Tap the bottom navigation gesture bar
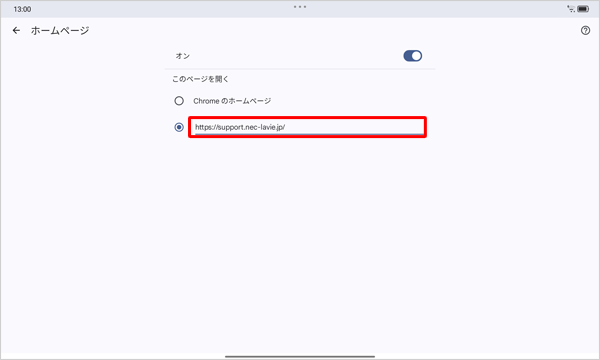Screen dimensions: 600x360 click(300, 356)
